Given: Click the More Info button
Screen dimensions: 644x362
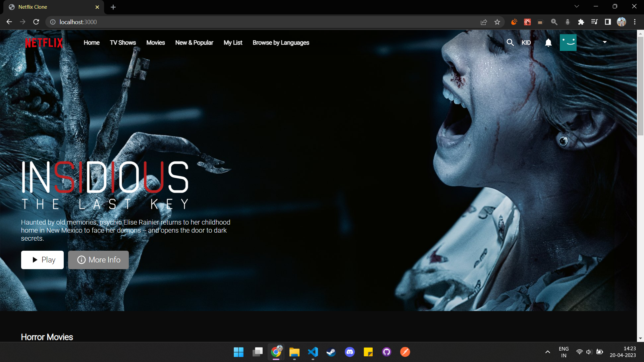Looking at the screenshot, I should (x=98, y=260).
